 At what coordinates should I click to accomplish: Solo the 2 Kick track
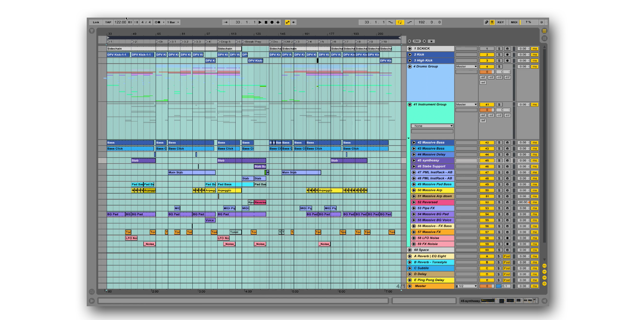click(499, 55)
